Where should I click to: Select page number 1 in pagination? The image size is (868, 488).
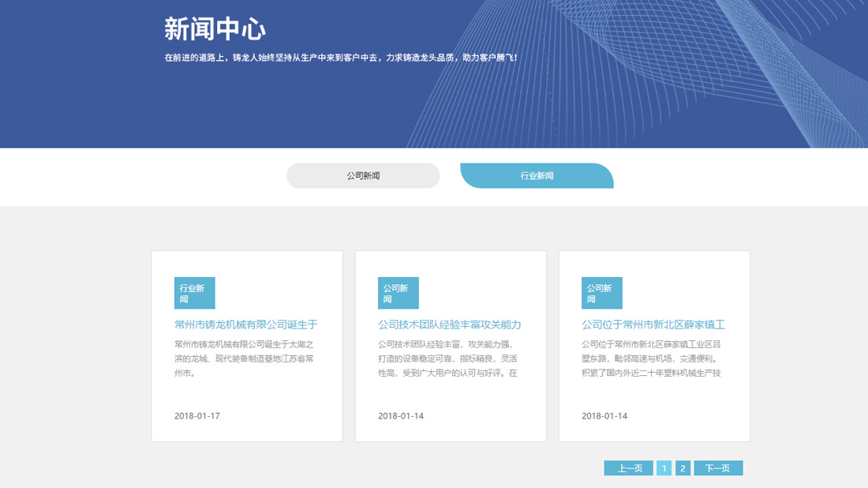pyautogui.click(x=664, y=467)
